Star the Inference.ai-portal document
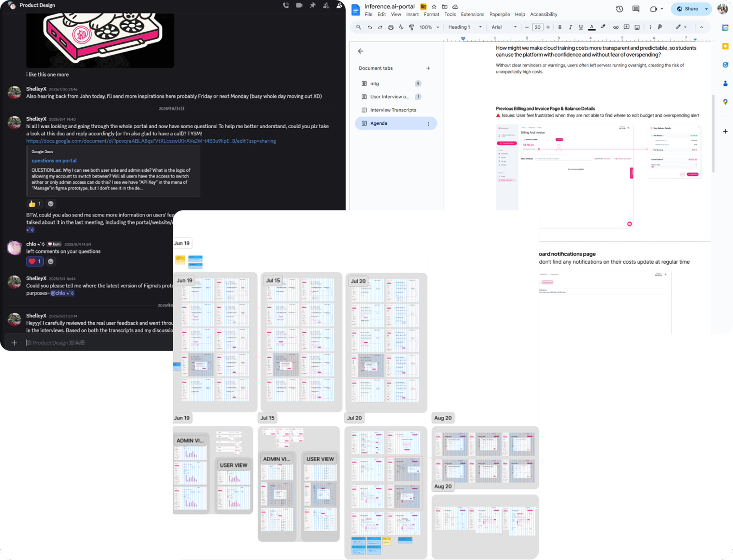The width and height of the screenshot is (733, 560). coord(434,7)
